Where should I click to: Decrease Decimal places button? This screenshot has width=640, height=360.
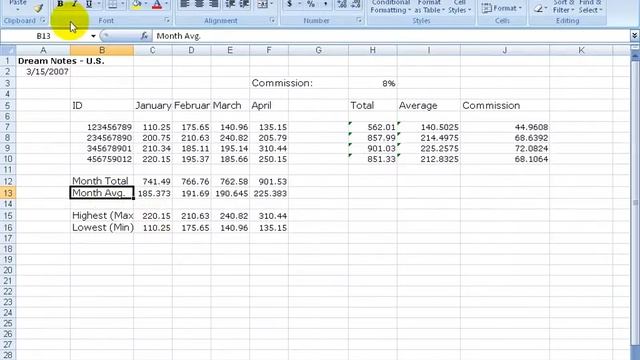(x=356, y=4)
